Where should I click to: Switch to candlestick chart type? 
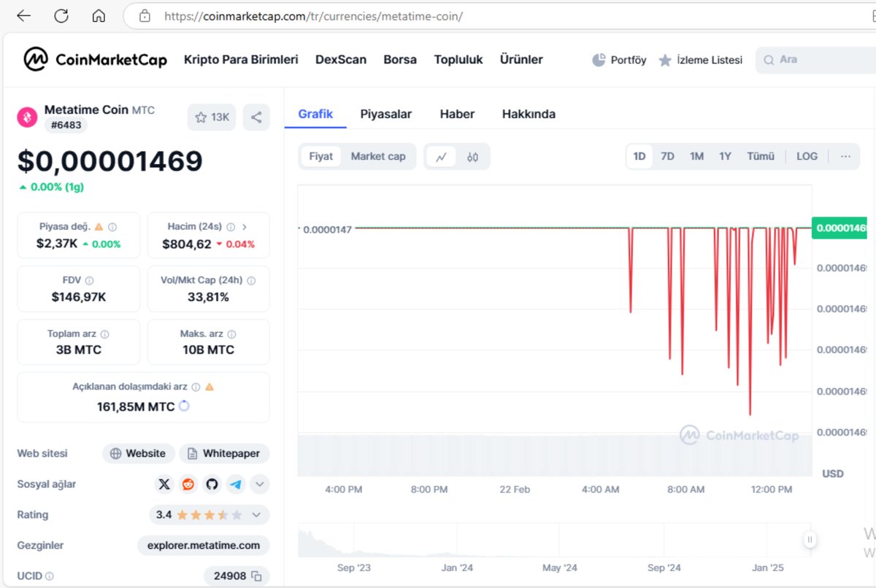click(x=472, y=157)
